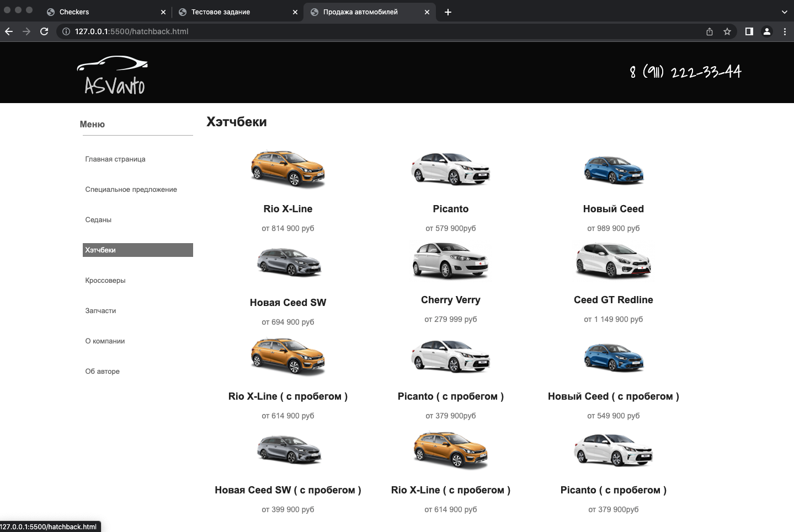The height and width of the screenshot is (532, 794).
Task: Click the Cherry Verry car image
Action: pos(450,260)
